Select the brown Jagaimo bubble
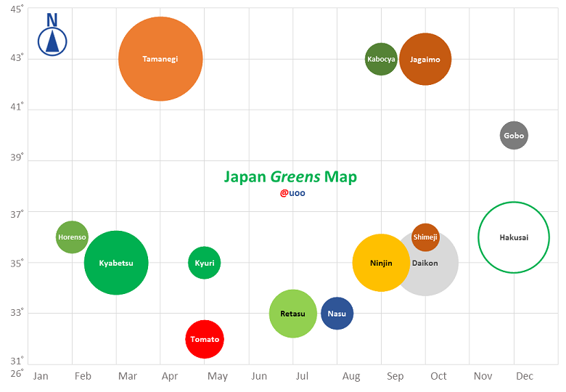Viewport: 566px width, 392px height. (x=425, y=59)
